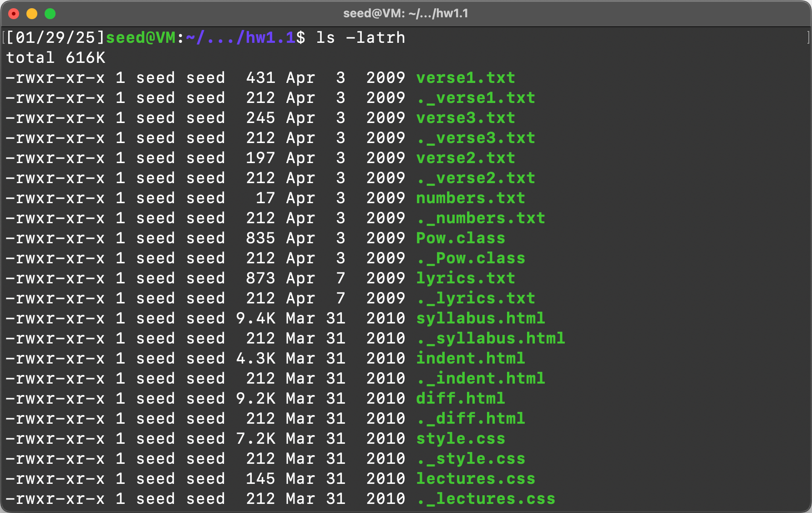Click the style.css file name
The height and width of the screenshot is (513, 812).
coord(460,438)
